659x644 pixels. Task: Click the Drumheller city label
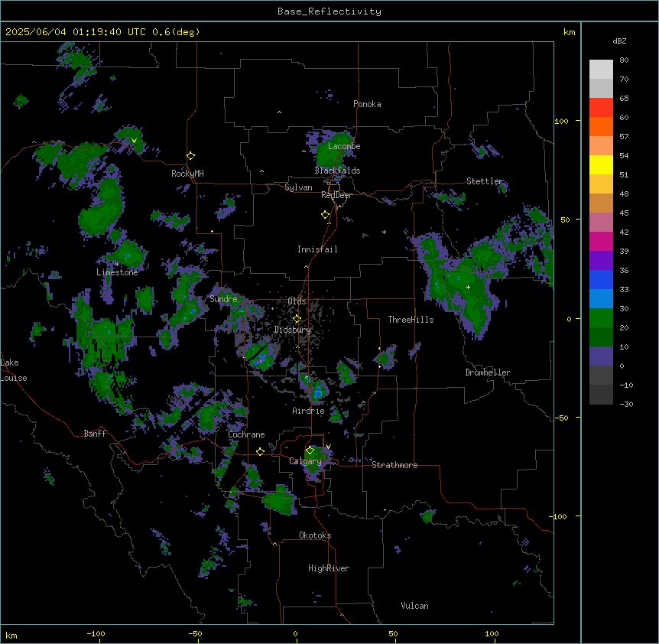click(488, 372)
